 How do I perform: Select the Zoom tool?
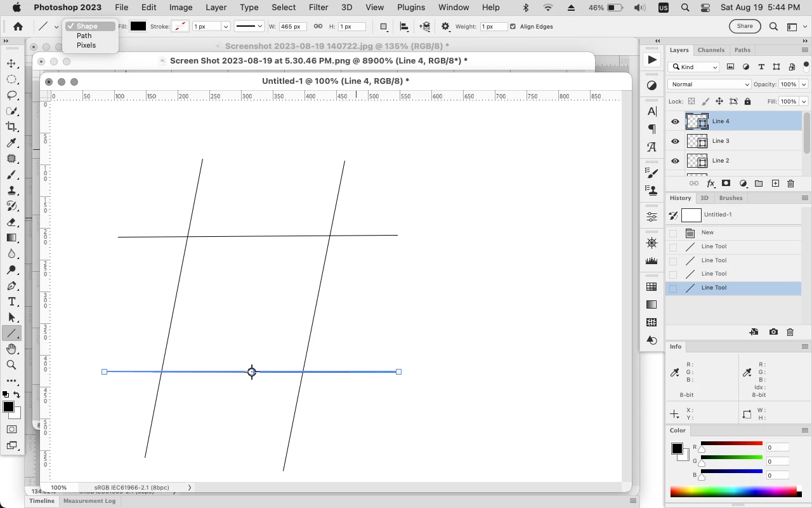click(x=11, y=365)
